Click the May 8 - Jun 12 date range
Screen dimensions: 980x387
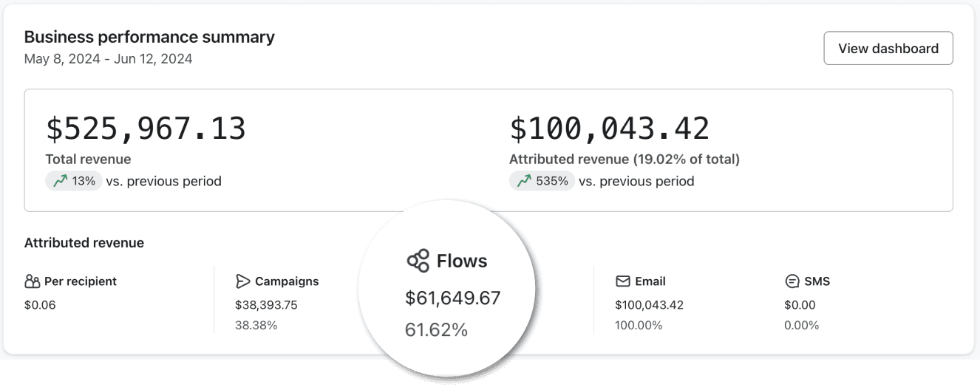tap(109, 59)
